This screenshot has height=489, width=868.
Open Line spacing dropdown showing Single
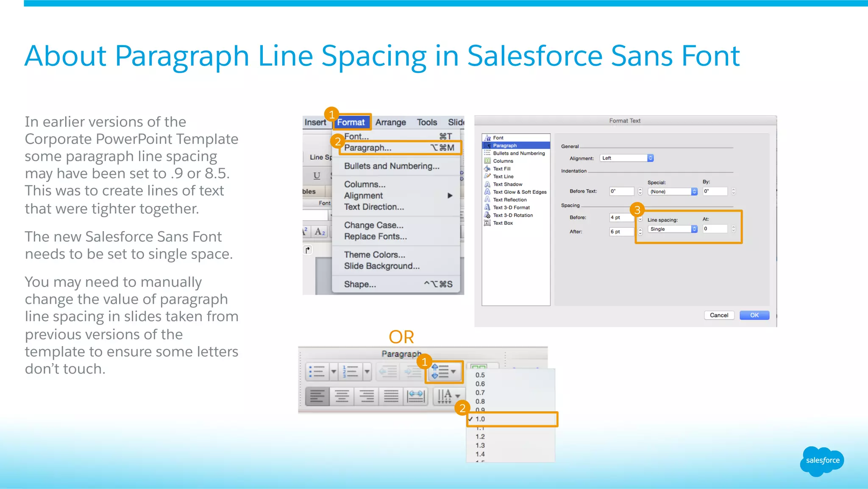(x=673, y=229)
